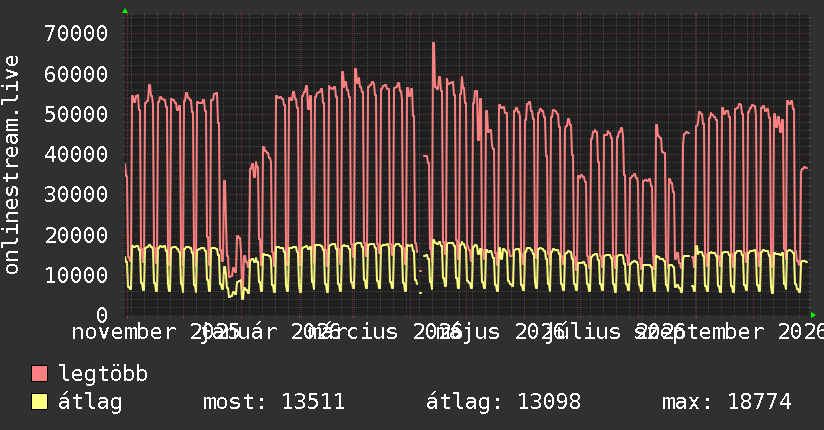Image resolution: width=824 pixels, height=430 pixels.
Task: Select the átlag legend label
Action: coord(90,402)
